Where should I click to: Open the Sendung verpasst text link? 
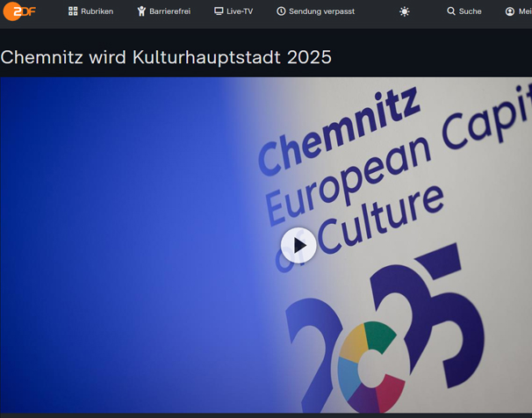click(321, 11)
